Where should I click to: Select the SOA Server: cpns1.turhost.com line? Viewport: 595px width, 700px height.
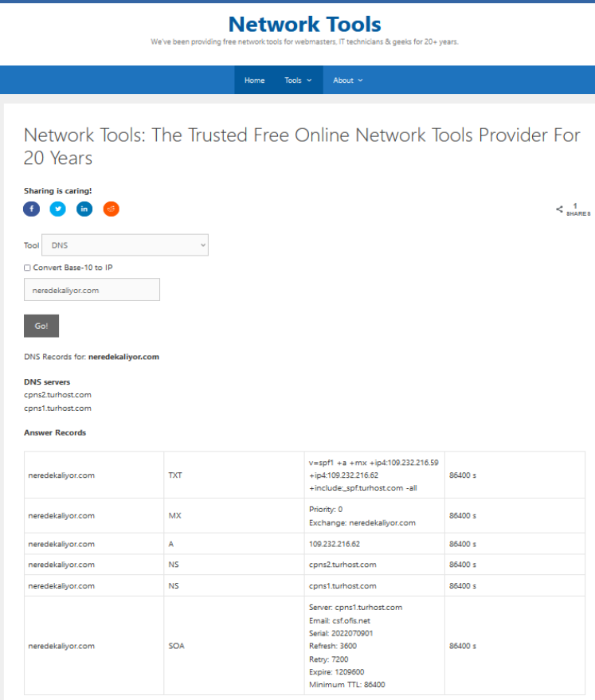(x=355, y=608)
